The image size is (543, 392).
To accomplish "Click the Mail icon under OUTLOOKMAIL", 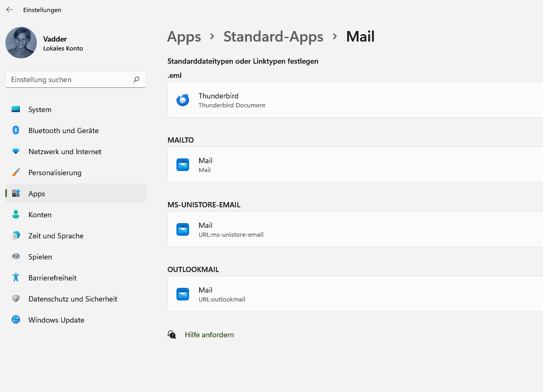I will point(183,294).
